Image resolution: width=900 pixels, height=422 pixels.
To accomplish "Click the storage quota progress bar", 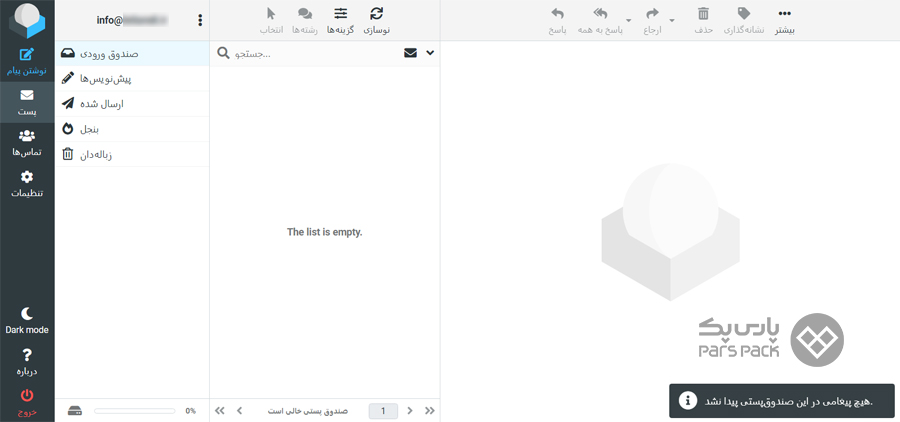I will (135, 411).
